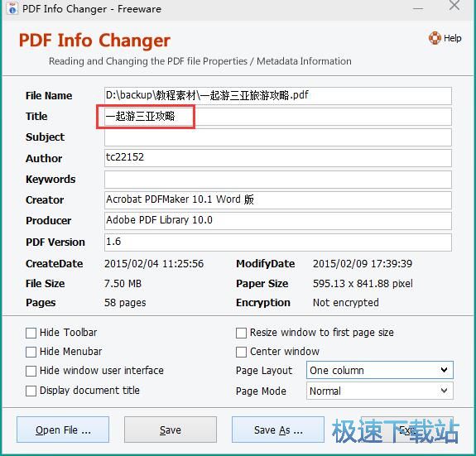Click the Not encrypted status text
Screen dimensions: 476x456
(346, 303)
